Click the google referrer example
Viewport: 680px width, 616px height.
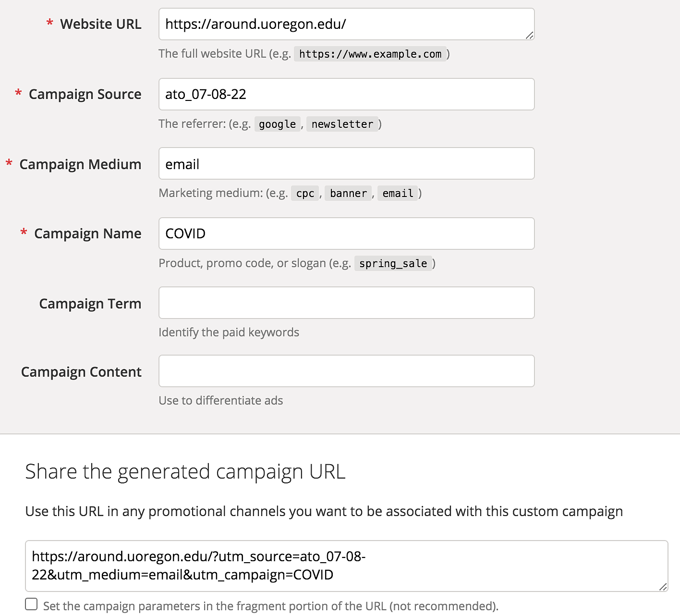pyautogui.click(x=277, y=124)
